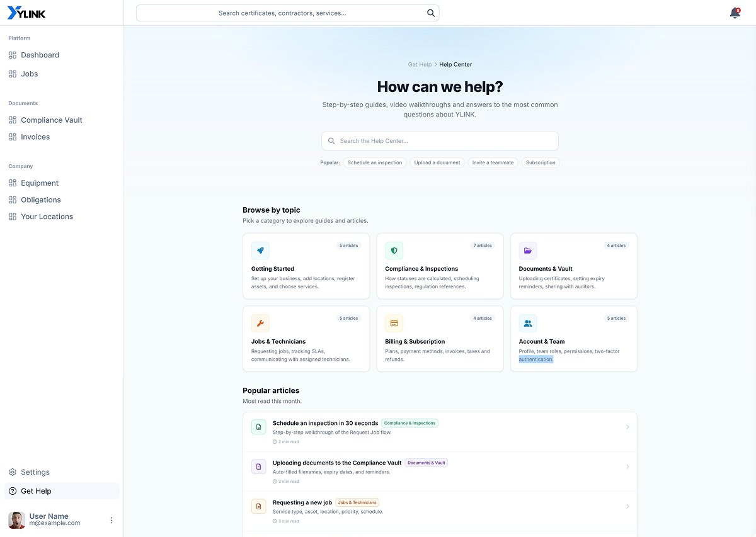Click the magnifier icon in top search bar
This screenshot has width=756, height=537.
[431, 13]
